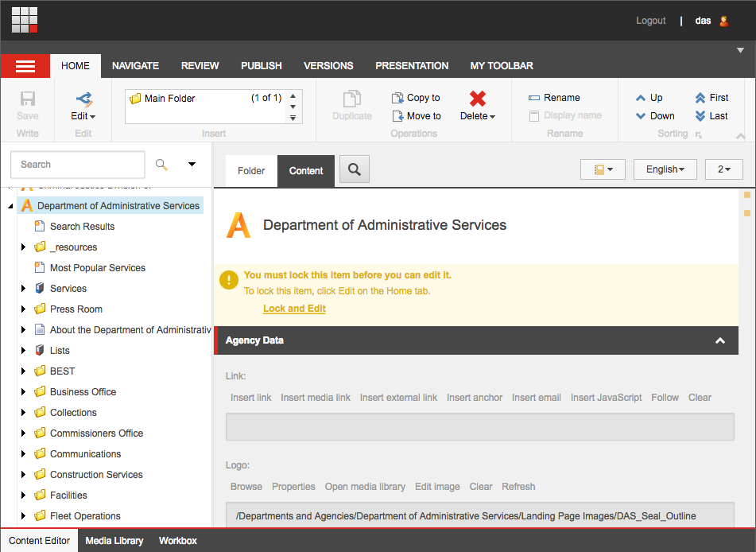Collapse the Agency Data section
This screenshot has width=756, height=552.
719,340
